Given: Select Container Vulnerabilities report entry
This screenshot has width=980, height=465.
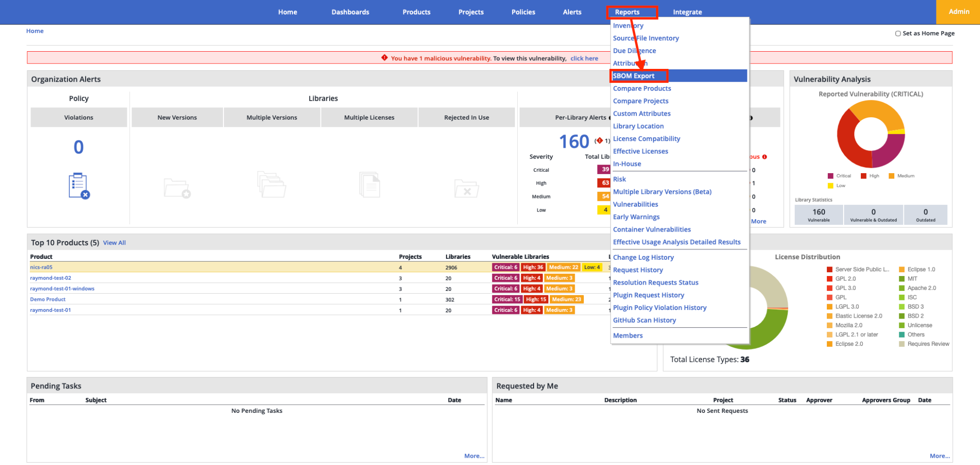Looking at the screenshot, I should click(x=652, y=230).
